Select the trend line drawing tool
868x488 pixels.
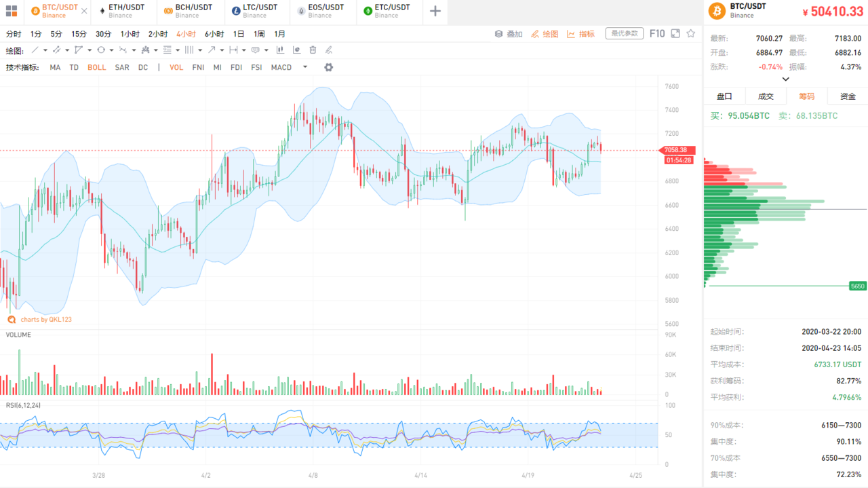(x=35, y=50)
